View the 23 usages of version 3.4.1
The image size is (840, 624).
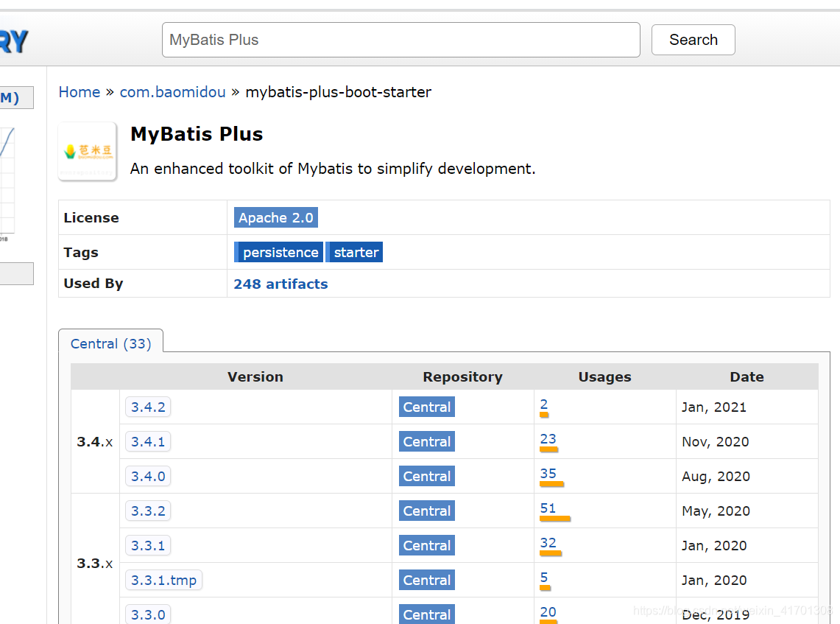[548, 439]
